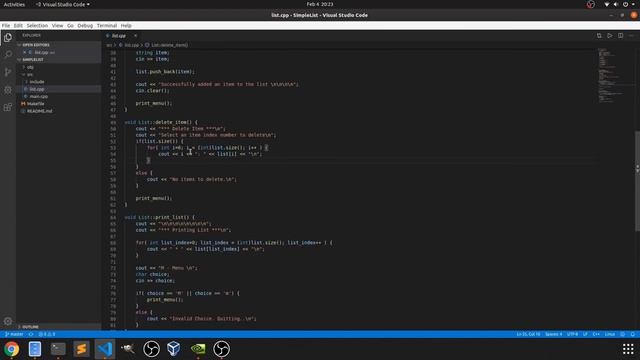
Task: Click the errors and warnings count
Action: (47, 334)
